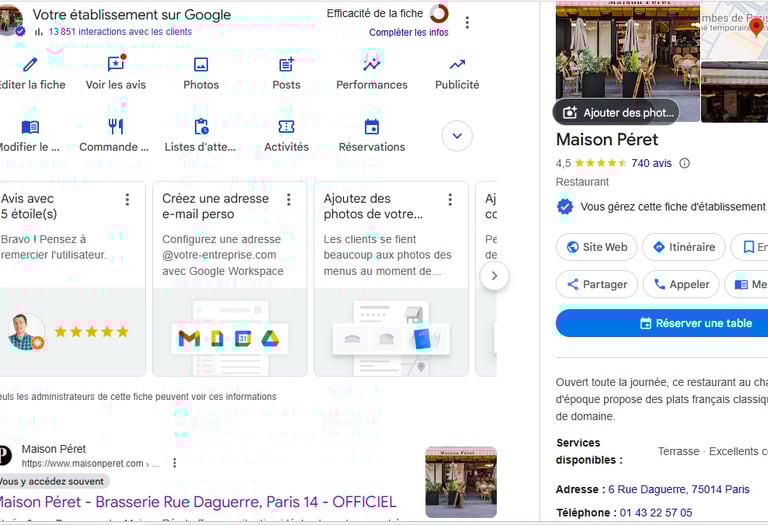Click the 4,5 star rating display

[x=591, y=163]
